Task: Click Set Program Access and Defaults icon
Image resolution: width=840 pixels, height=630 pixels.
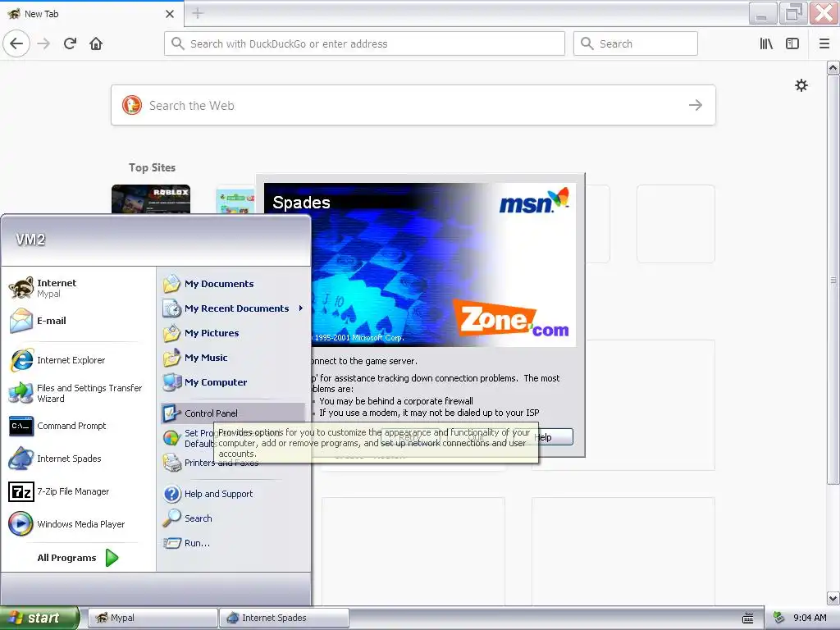Action: tap(171, 438)
